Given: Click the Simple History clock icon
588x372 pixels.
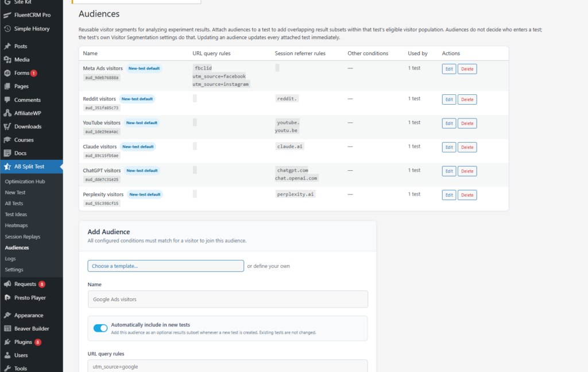Looking at the screenshot, I should 7,29.
